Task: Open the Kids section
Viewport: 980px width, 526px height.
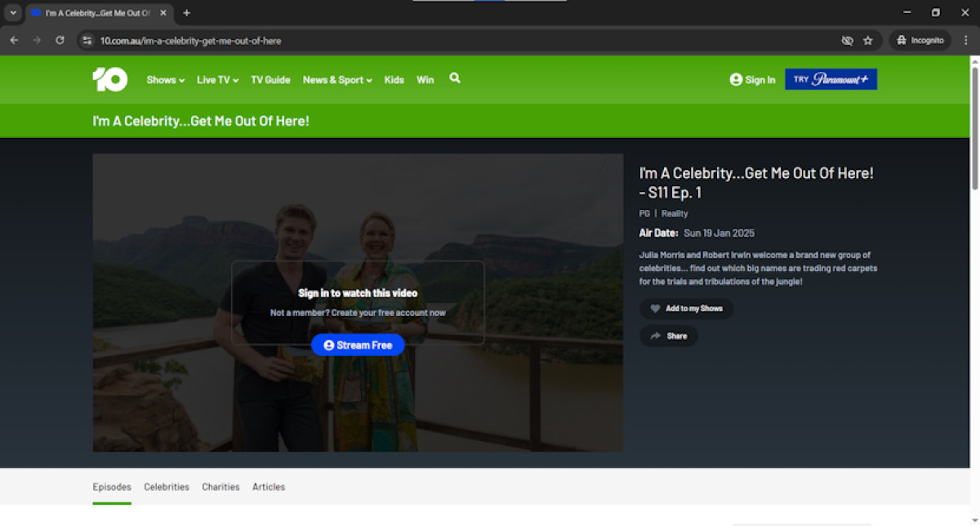Action: (394, 80)
